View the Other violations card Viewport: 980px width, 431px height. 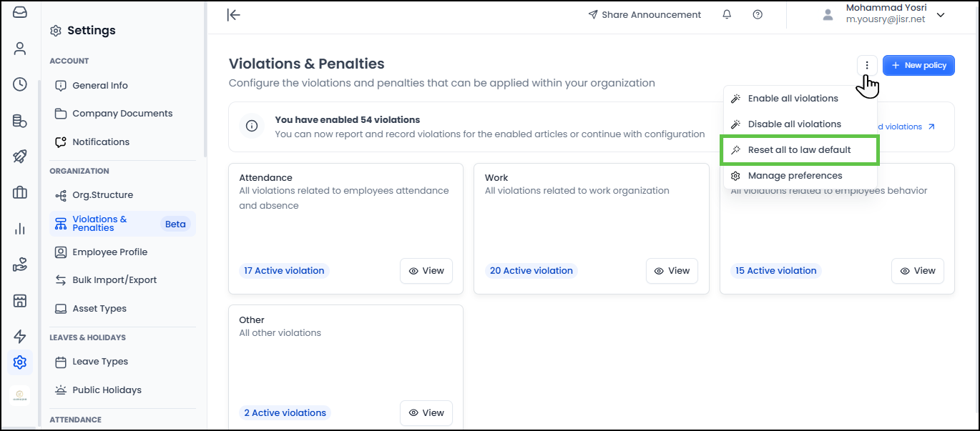(x=426, y=413)
